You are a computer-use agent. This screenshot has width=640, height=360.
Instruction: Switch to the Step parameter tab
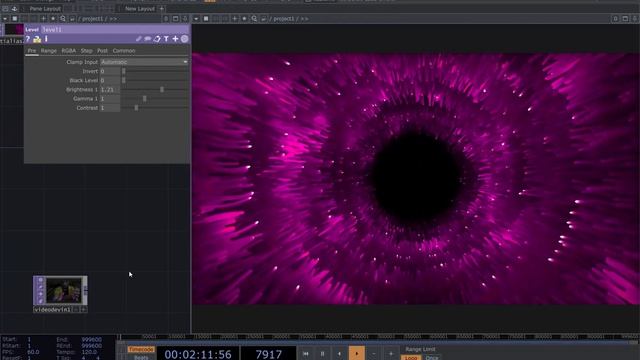point(87,51)
